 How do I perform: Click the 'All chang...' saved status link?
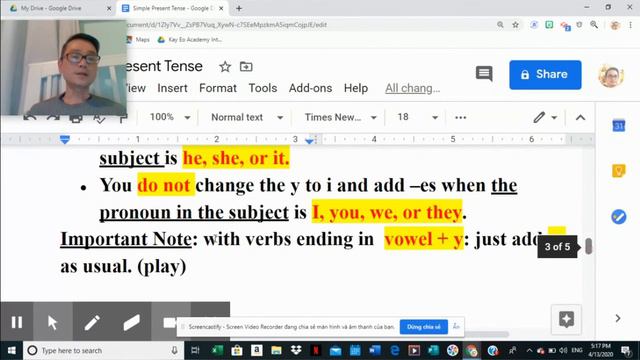(x=413, y=88)
